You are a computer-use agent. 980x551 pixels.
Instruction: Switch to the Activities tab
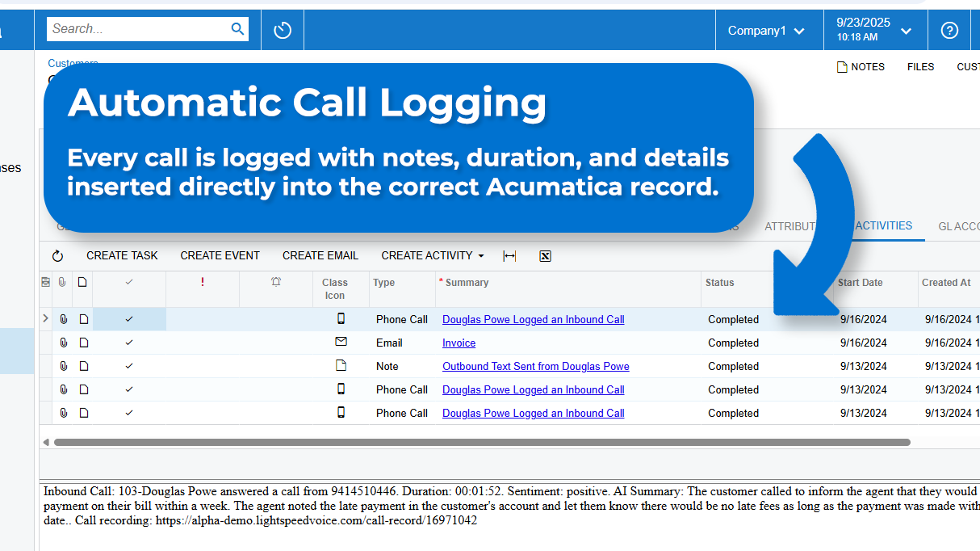(883, 226)
